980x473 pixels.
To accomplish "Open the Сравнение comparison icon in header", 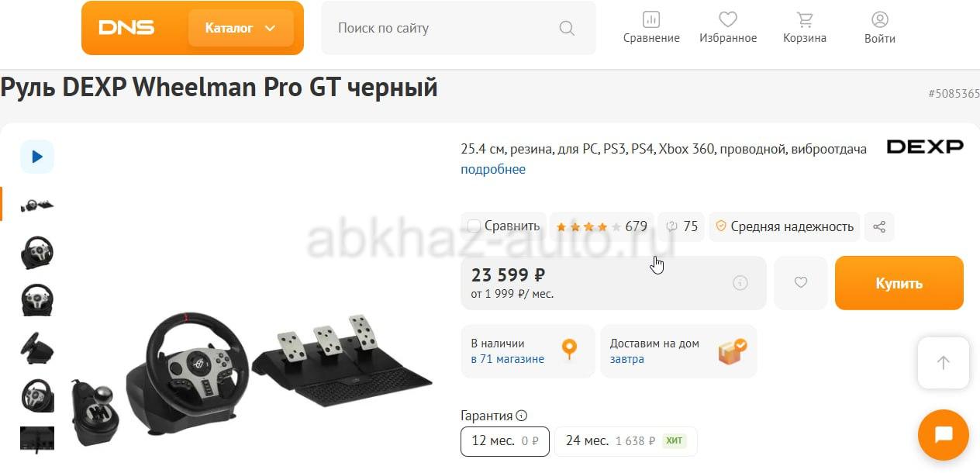I will 651,28.
